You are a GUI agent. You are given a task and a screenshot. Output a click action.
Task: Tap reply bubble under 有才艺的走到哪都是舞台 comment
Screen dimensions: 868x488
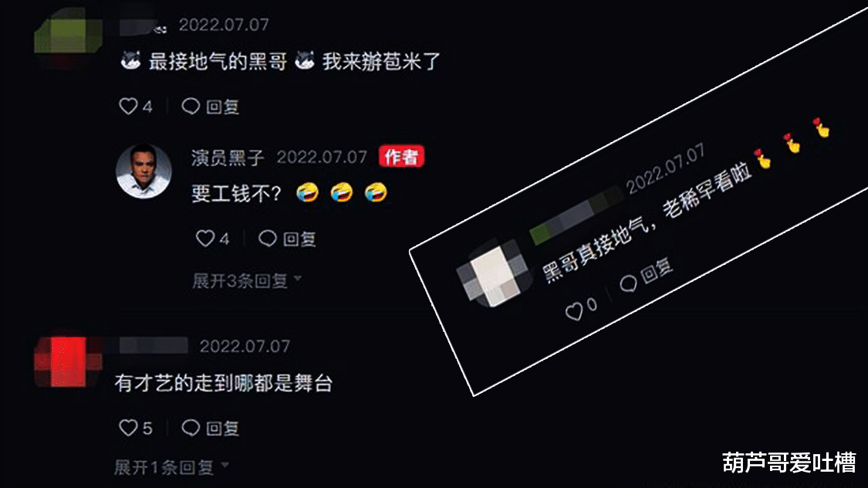[x=191, y=428]
